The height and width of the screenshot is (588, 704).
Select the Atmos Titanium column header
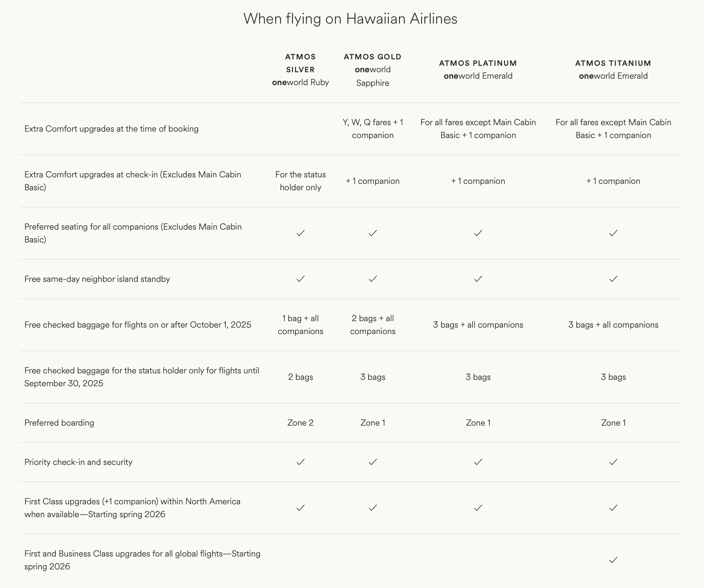[613, 69]
